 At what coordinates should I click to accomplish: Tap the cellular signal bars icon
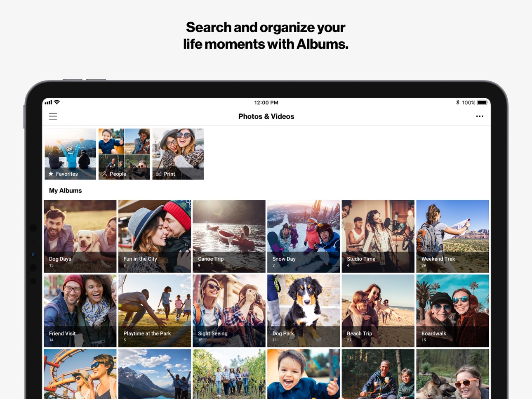coord(48,102)
